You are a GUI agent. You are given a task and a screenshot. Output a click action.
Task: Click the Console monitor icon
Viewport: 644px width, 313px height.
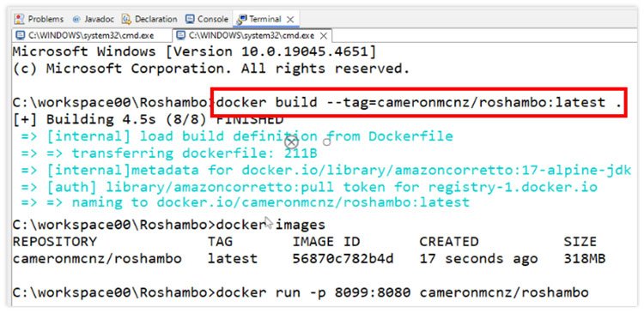[190, 19]
